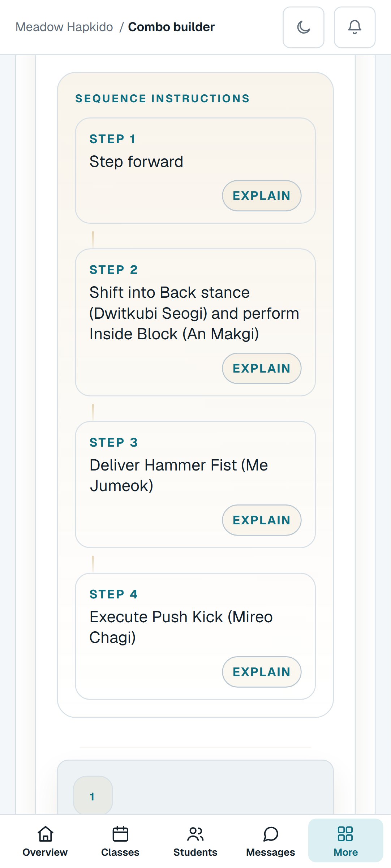Viewport: 391px width, 868px height.
Task: Select Step 4 Execute Push Kick text
Action: click(x=181, y=627)
